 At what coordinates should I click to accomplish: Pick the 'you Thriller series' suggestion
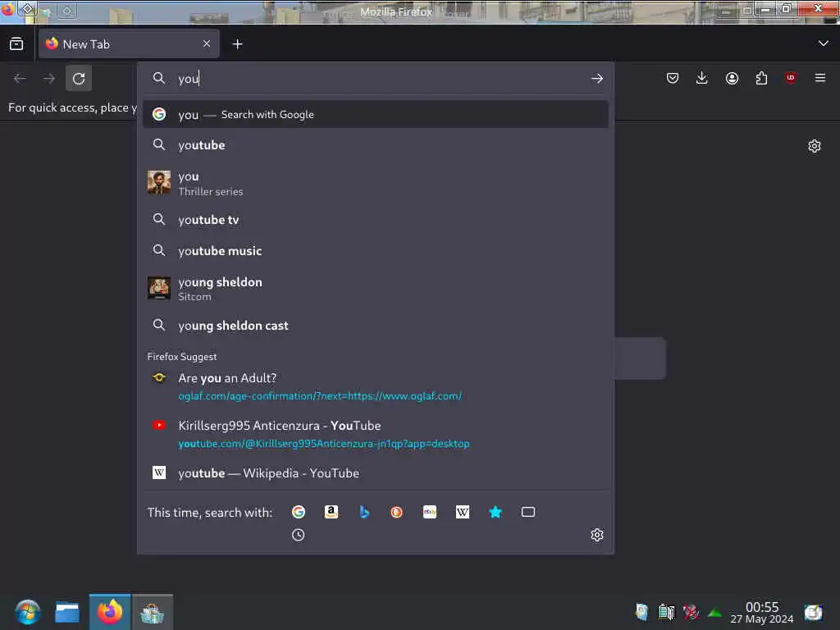[x=376, y=183]
